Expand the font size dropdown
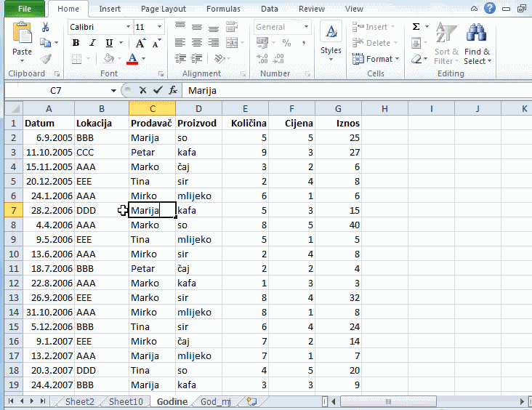 (160, 27)
